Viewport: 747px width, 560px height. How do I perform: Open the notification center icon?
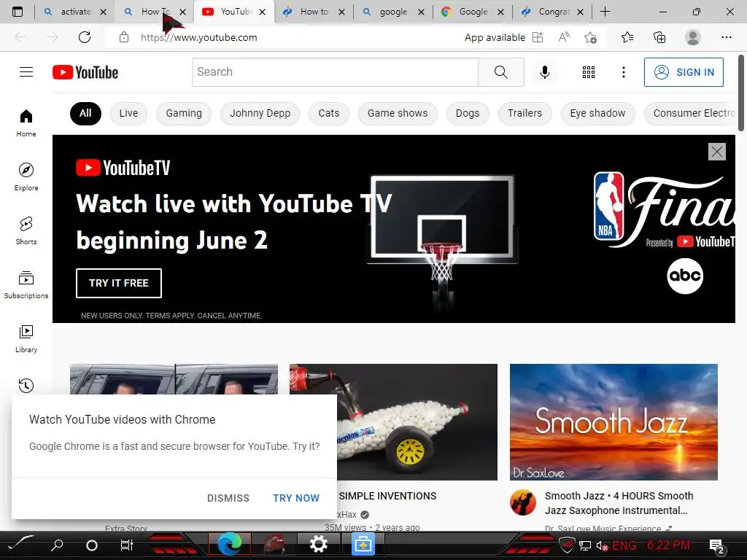[717, 545]
